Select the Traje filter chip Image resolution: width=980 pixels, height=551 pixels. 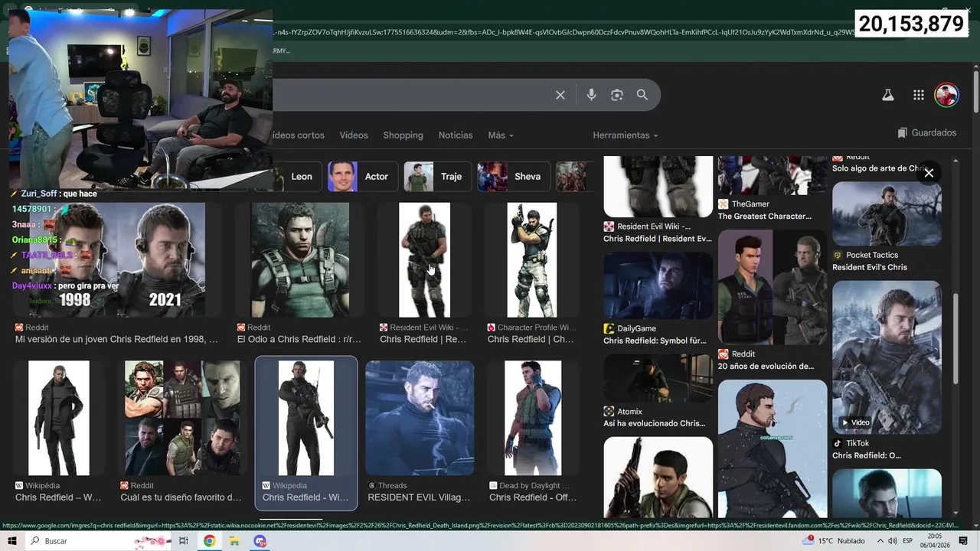click(x=436, y=177)
